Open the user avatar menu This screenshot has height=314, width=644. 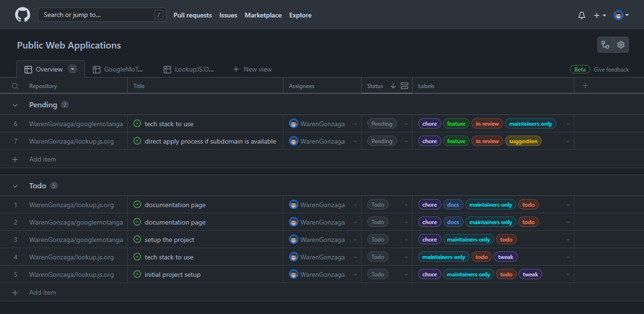point(621,15)
